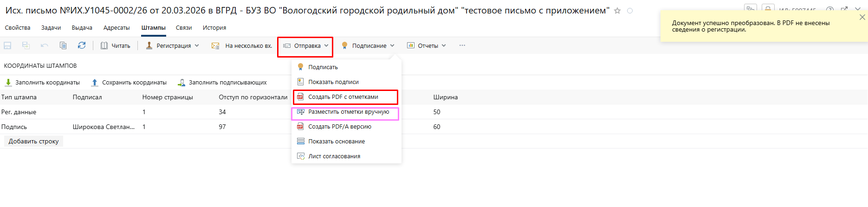Click the Сохранить координаты upload icon
868x207 pixels.
(95, 83)
